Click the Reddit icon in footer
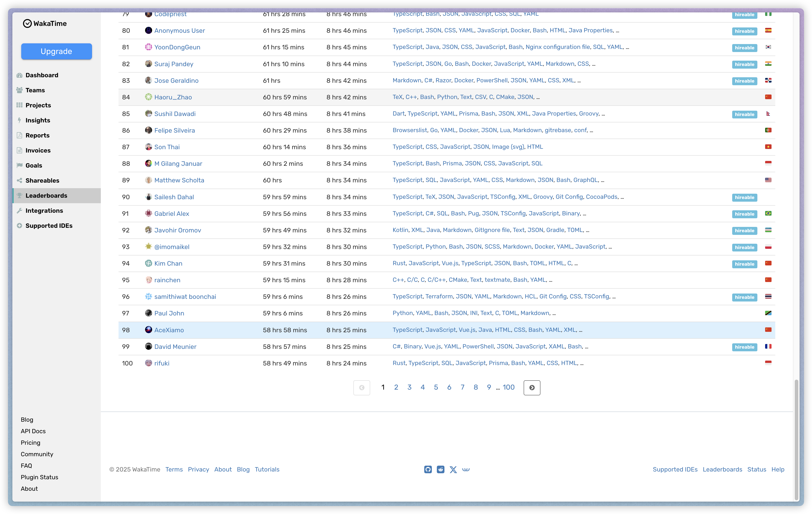The image size is (812, 514). (x=440, y=470)
